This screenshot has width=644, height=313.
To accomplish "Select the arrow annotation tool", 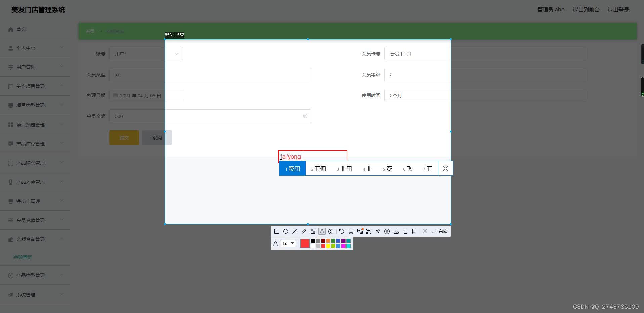I will [x=295, y=231].
